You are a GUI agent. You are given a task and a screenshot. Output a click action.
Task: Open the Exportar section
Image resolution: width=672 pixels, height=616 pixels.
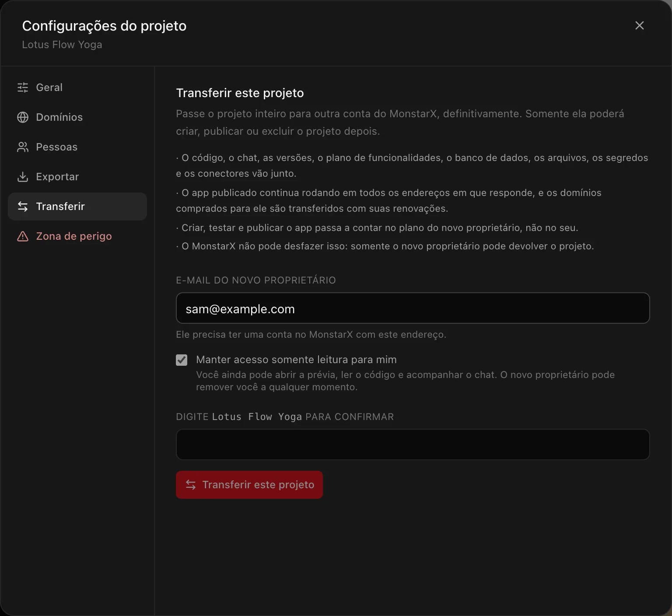pos(77,177)
